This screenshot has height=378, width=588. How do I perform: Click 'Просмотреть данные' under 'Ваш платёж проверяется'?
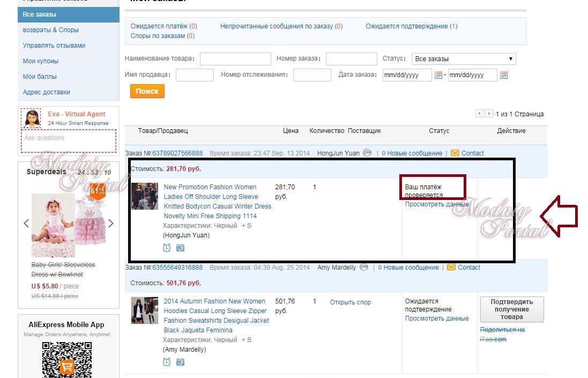click(x=437, y=204)
